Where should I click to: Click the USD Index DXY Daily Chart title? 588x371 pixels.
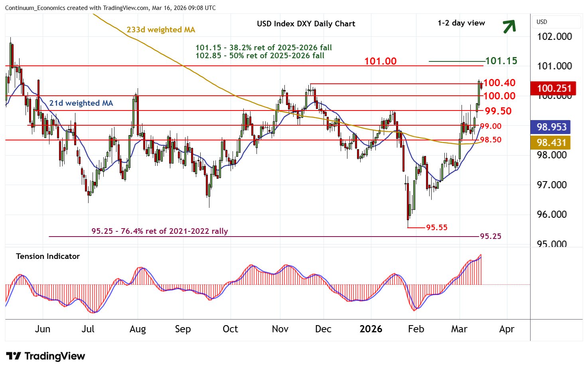click(306, 24)
